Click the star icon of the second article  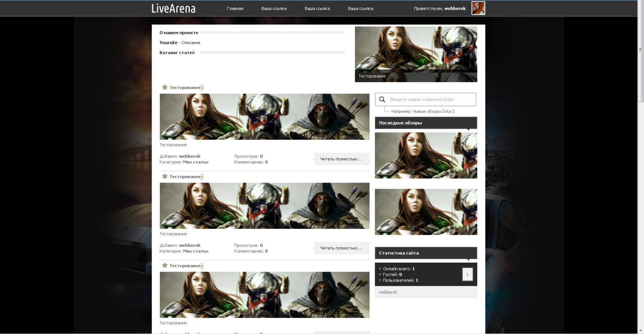click(164, 176)
